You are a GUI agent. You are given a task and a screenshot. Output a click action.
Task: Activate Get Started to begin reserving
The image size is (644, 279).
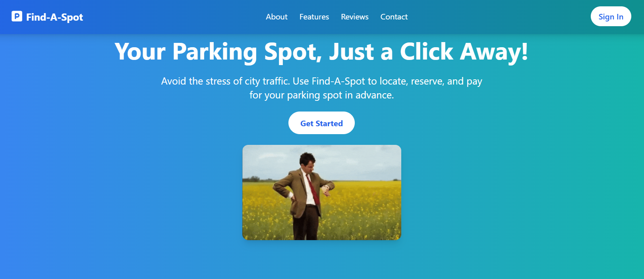pos(321,123)
